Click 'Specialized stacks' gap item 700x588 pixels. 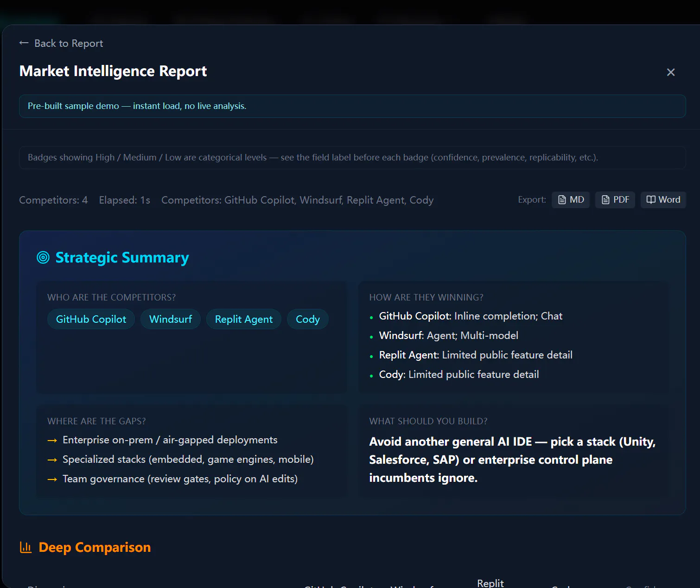coord(188,459)
